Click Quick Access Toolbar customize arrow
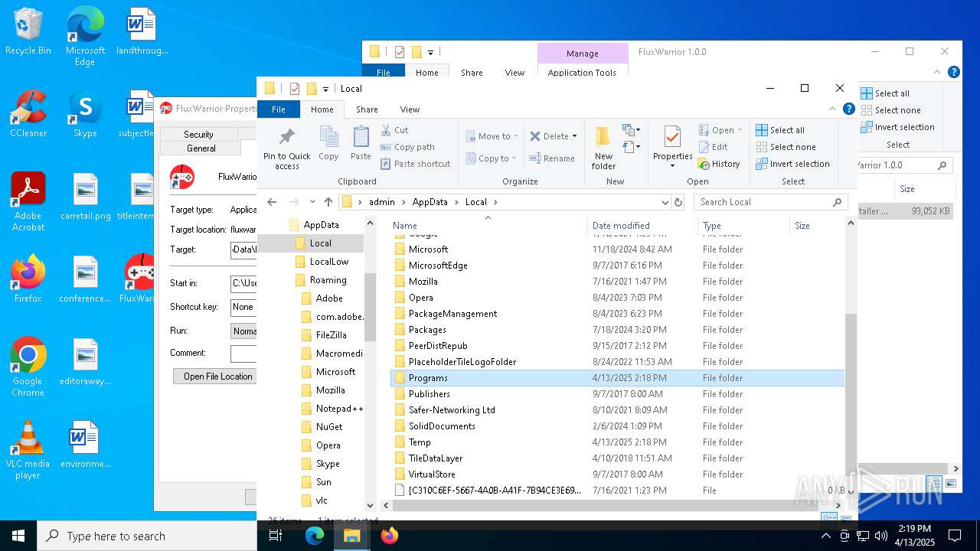 pyautogui.click(x=325, y=89)
